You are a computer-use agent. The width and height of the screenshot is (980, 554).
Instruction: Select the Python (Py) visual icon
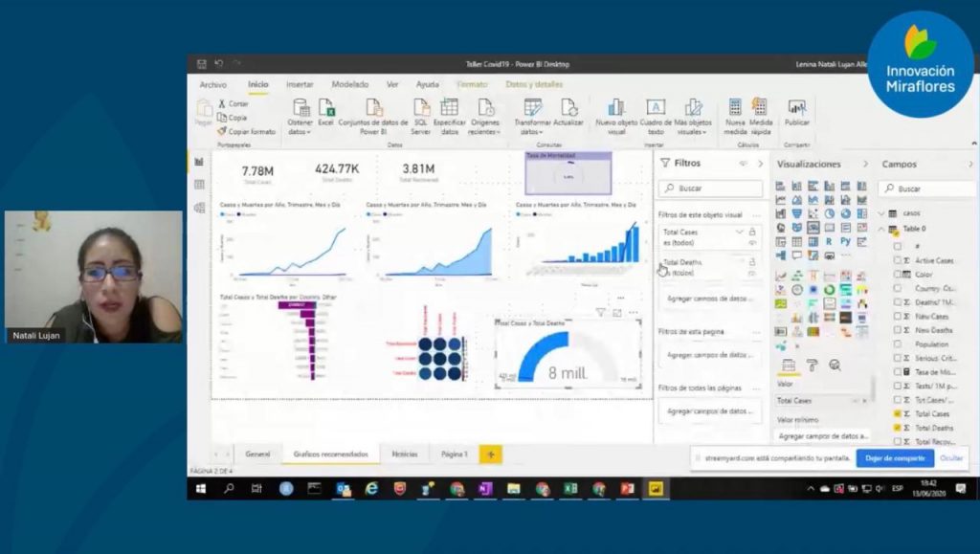846,241
